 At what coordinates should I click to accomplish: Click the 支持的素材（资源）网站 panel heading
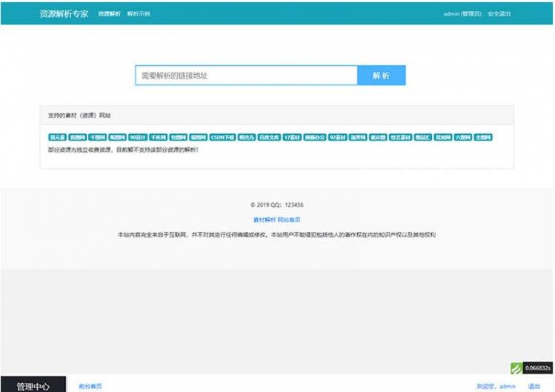pos(79,116)
